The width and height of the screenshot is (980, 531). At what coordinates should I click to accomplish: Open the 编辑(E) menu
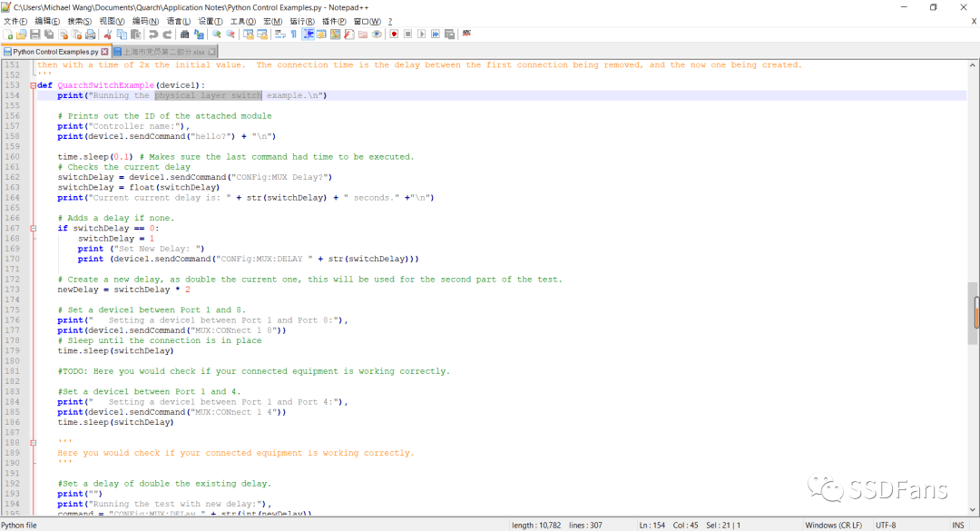[47, 21]
